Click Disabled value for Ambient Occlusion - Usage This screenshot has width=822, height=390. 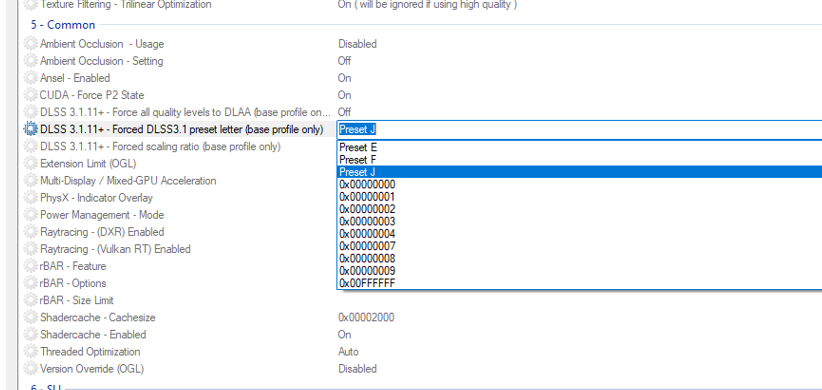click(357, 44)
